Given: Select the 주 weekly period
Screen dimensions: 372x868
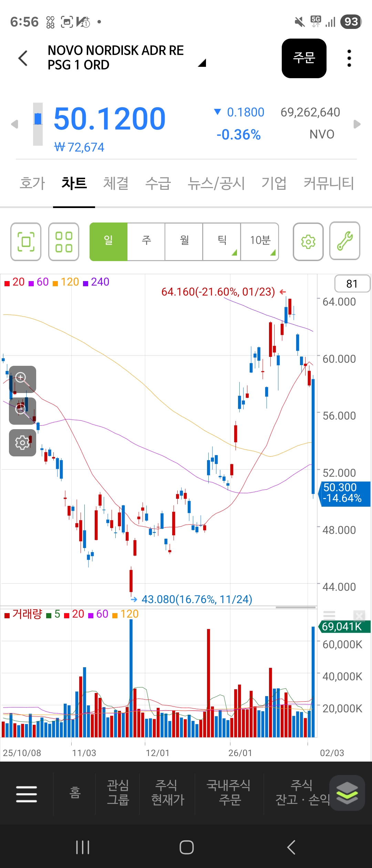Looking at the screenshot, I should 146,242.
